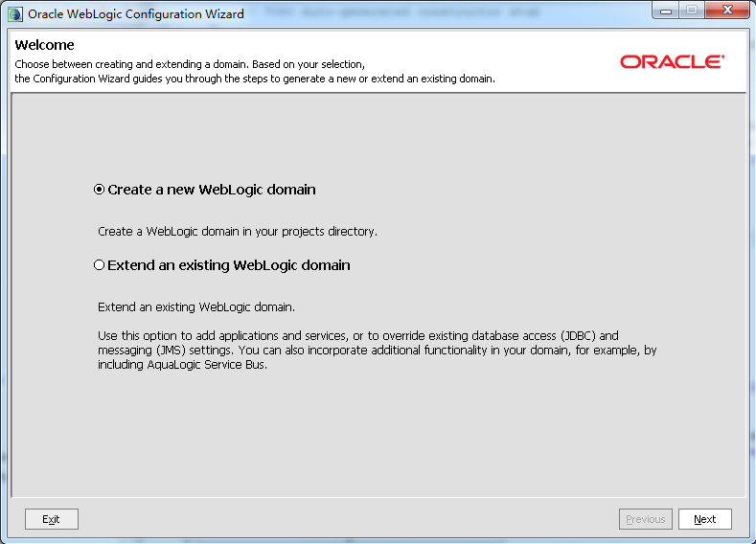Click the Oracle logo
Viewport: 756px width, 544px height.
672,61
